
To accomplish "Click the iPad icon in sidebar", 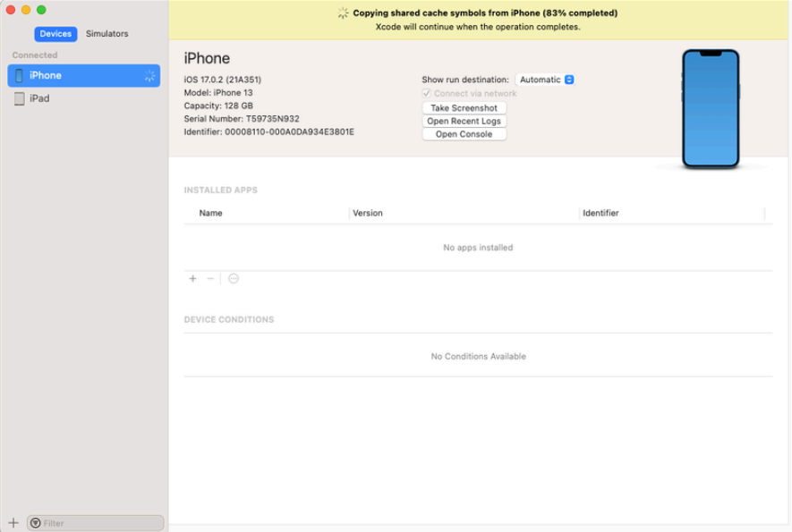I will coord(19,98).
